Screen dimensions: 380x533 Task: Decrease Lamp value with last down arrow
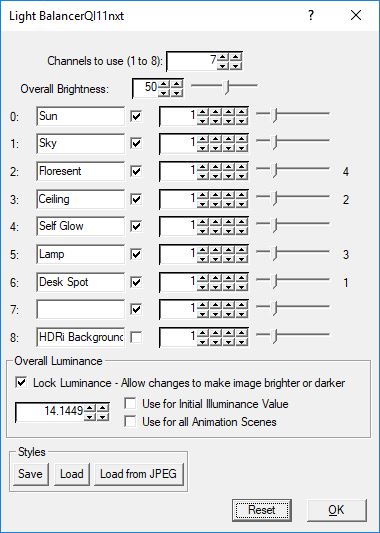[241, 258]
